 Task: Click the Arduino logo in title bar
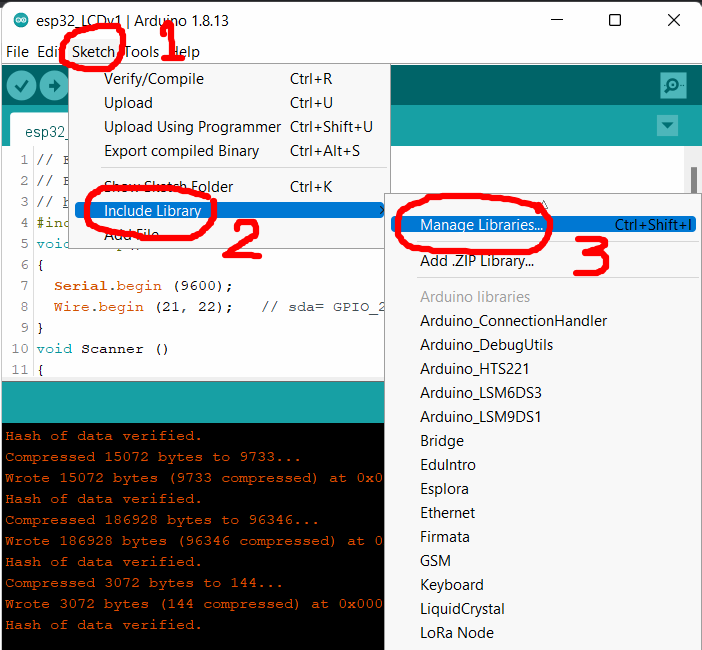tap(21, 21)
